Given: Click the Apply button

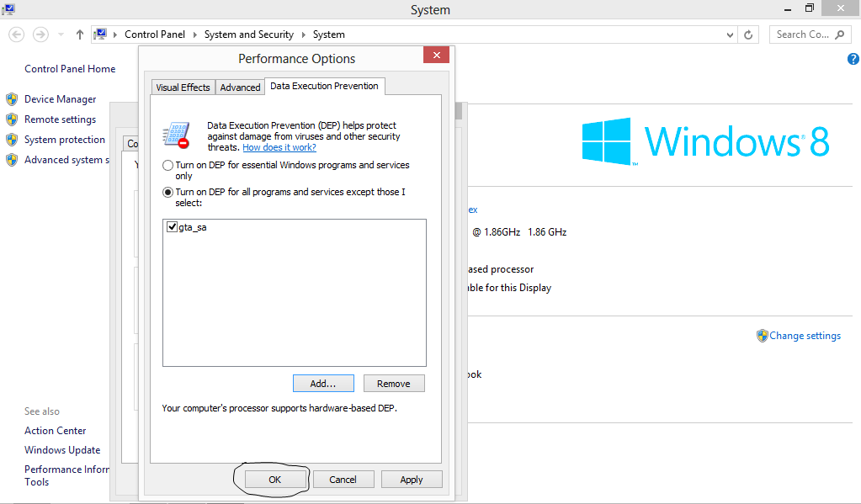Looking at the screenshot, I should point(412,480).
